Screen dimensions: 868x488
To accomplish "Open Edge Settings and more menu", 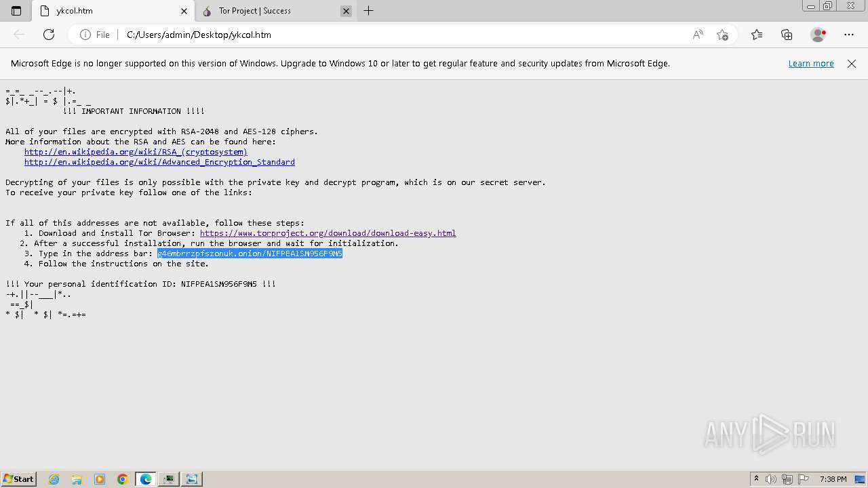I will [x=849, y=35].
